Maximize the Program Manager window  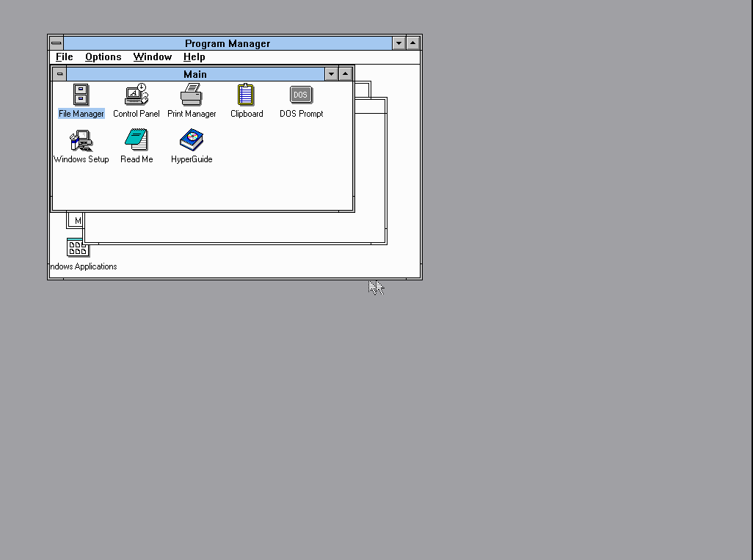pyautogui.click(x=412, y=43)
